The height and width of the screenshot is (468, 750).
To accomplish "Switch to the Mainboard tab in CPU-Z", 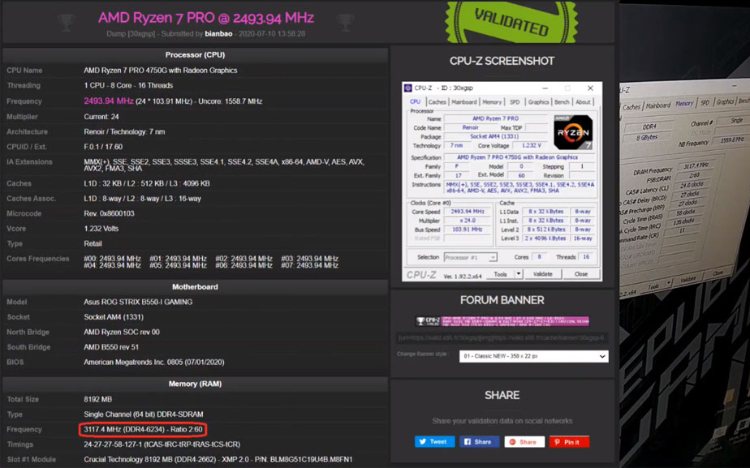I will (464, 102).
